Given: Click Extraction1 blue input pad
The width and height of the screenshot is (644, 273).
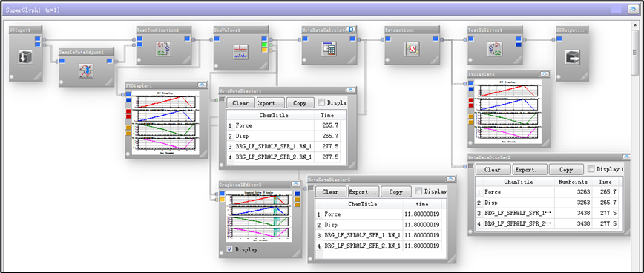Looking at the screenshot, I should tap(389, 39).
